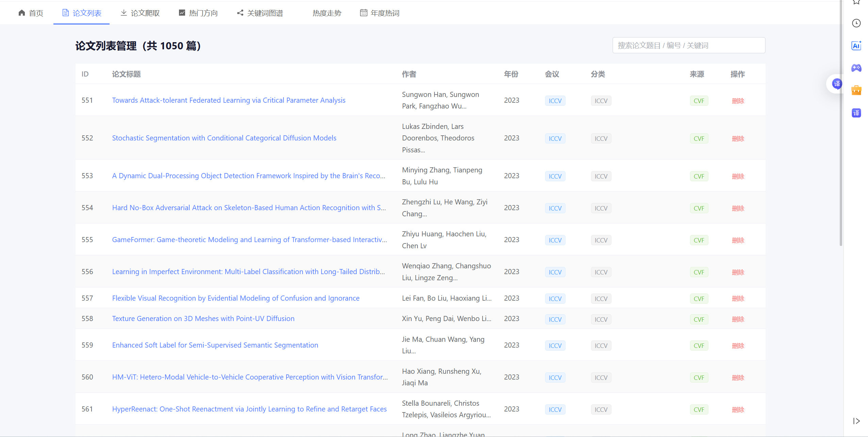Viewport: 868px width, 437px height.
Task: Click the 论文标题 column header
Action: click(126, 74)
